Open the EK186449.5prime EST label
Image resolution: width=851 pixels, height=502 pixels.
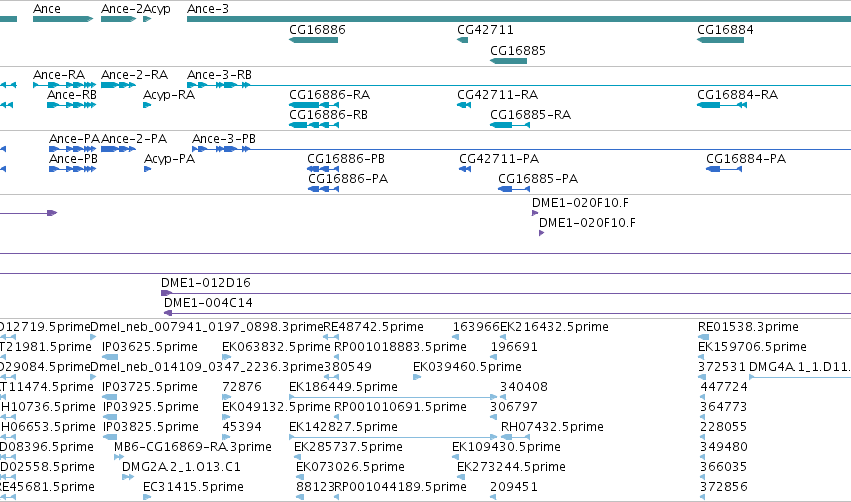coord(343,387)
